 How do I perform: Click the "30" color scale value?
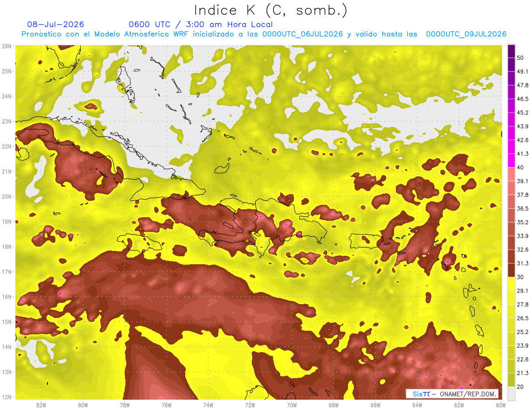[520, 277]
